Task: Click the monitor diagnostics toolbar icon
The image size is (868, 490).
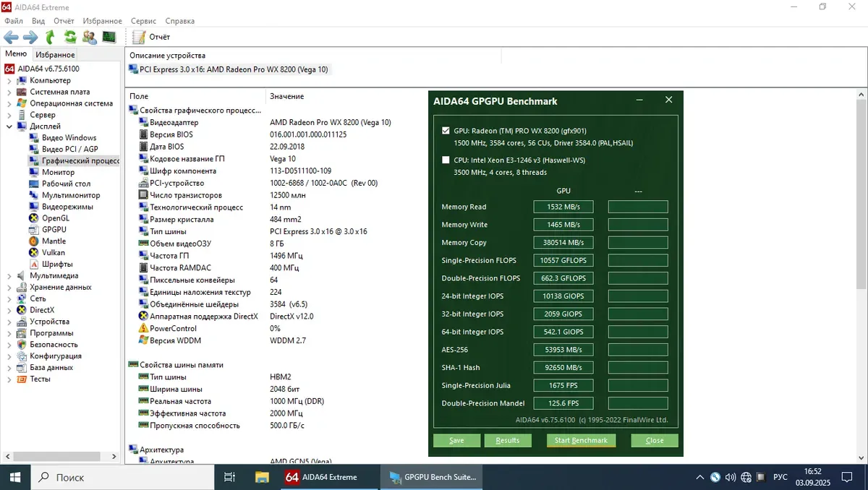Action: click(109, 37)
